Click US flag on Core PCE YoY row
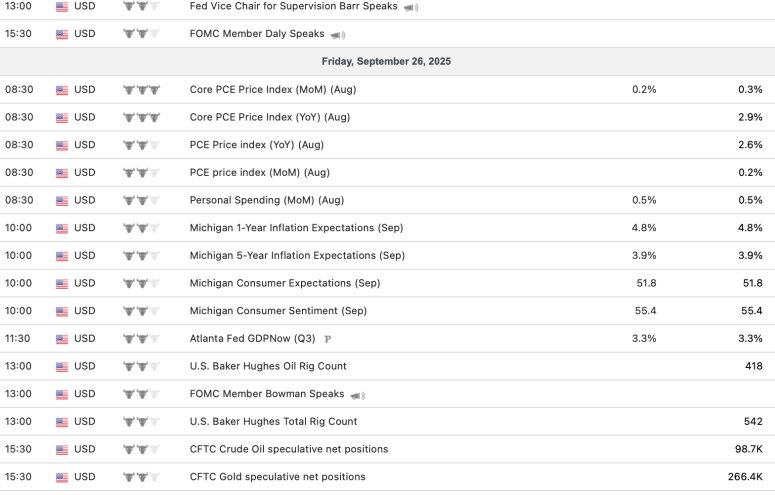Viewport: 775px width, 495px height. coord(62,118)
